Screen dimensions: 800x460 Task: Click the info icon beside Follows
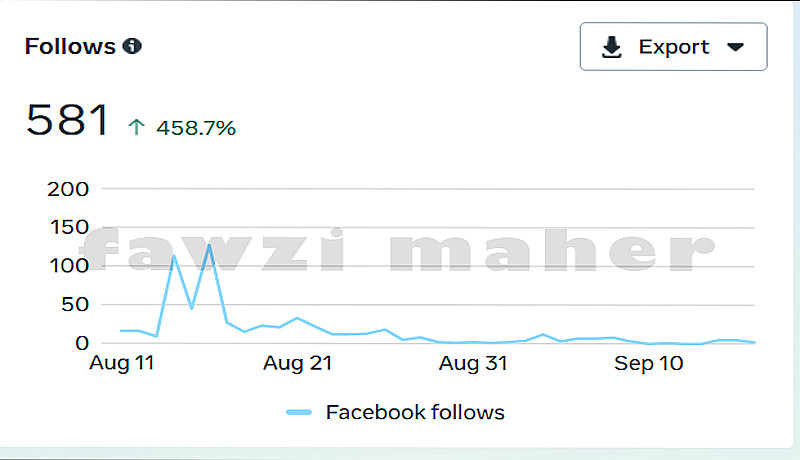pyautogui.click(x=132, y=46)
